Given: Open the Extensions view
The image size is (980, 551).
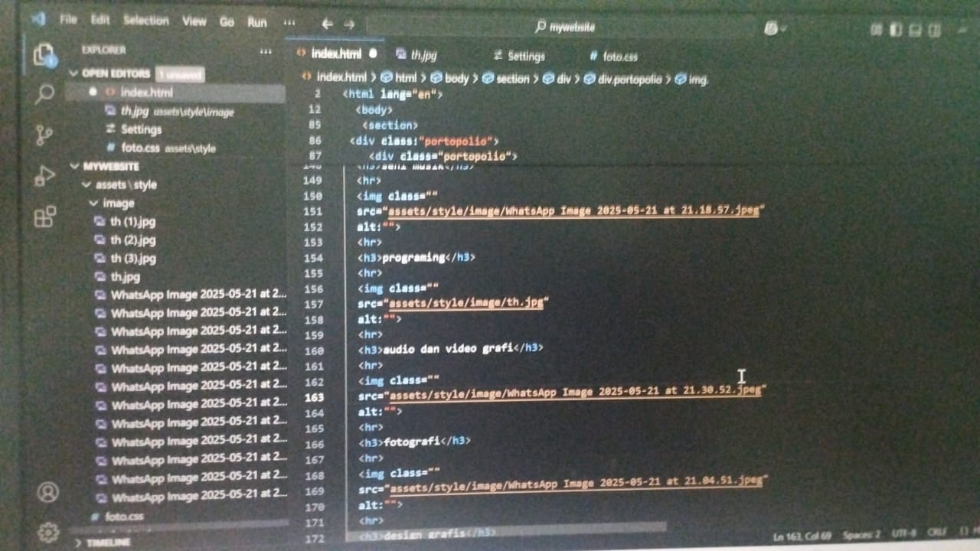Looking at the screenshot, I should tap(45, 217).
